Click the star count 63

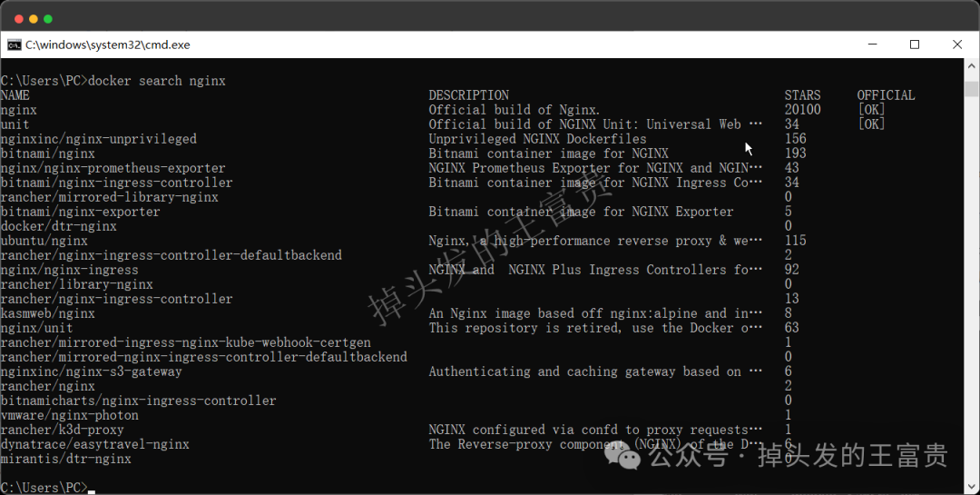[x=792, y=328]
